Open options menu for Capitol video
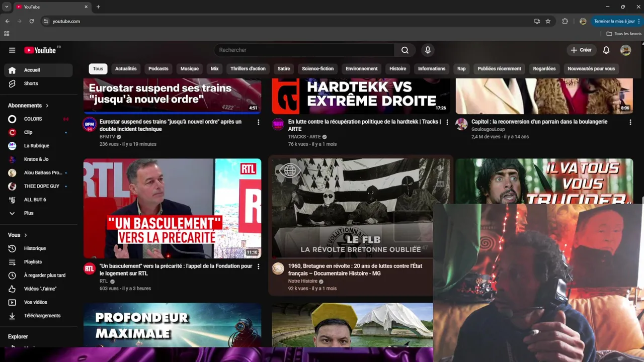Image resolution: width=644 pixels, height=362 pixels. pos(630,122)
